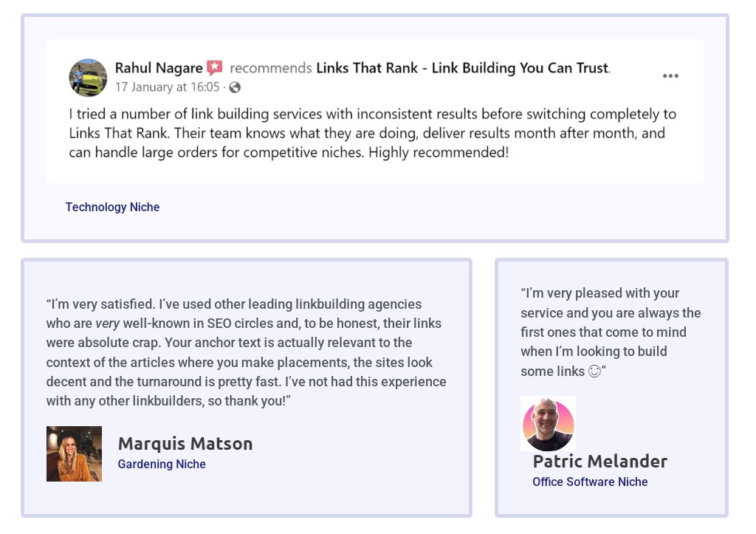Viewport: 756px width, 534px height.
Task: Select the Technology Niche label
Action: tap(112, 207)
